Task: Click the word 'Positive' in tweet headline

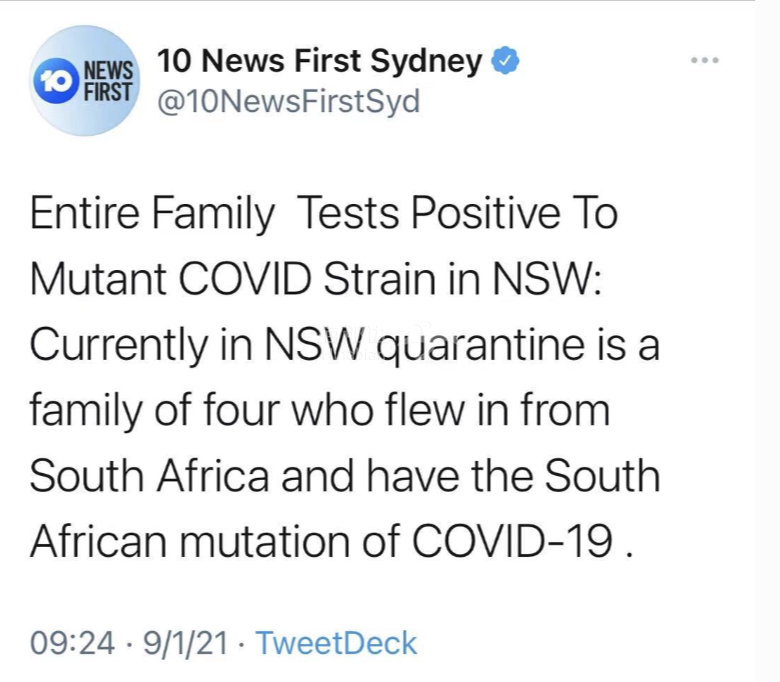Action: click(x=486, y=214)
